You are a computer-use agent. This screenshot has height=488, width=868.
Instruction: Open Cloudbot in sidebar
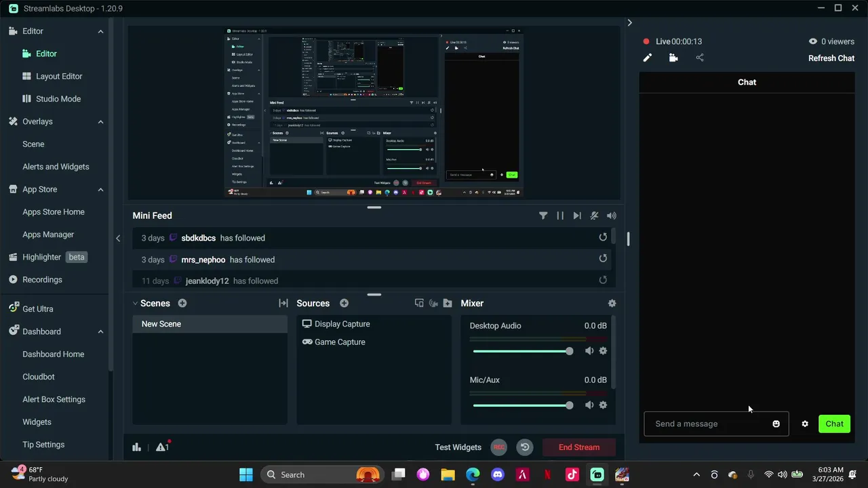tap(39, 377)
